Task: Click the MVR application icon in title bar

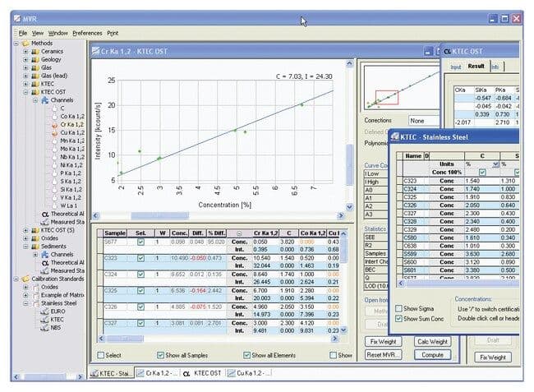Action: coord(17,18)
